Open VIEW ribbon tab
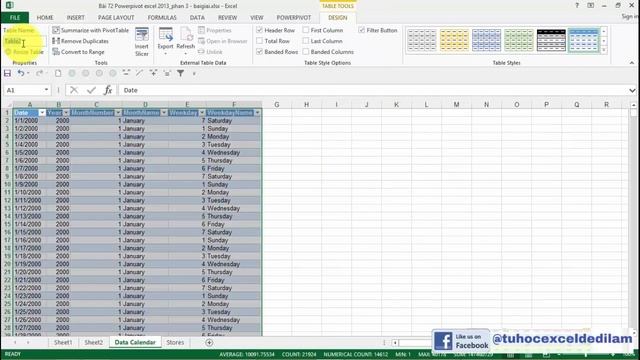Screen dimensions: 640x360 tap(257, 18)
